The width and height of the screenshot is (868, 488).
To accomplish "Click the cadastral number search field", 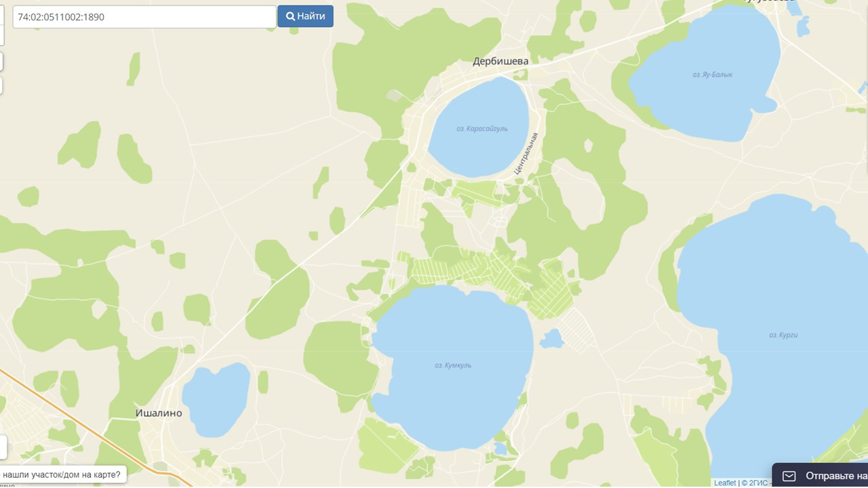I will pyautogui.click(x=144, y=17).
